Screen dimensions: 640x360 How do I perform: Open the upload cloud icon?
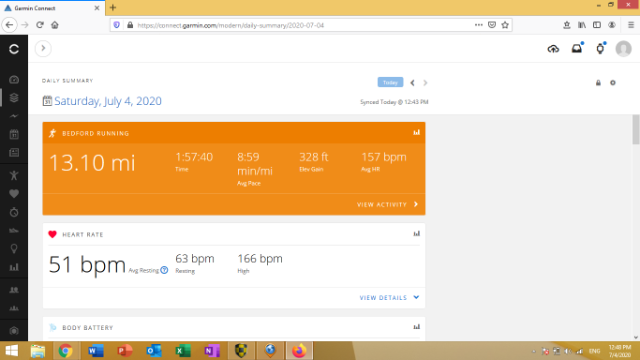click(553, 49)
